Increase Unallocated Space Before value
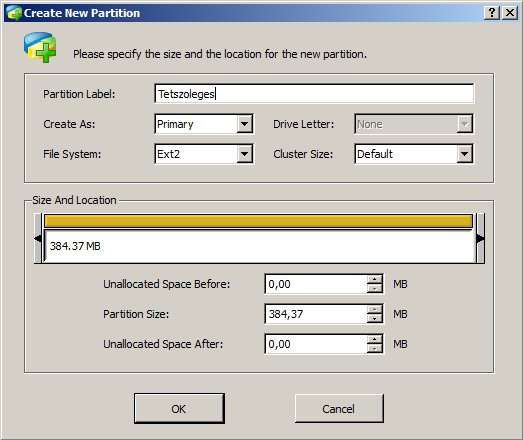Image resolution: width=523 pixels, height=440 pixels. 375,279
